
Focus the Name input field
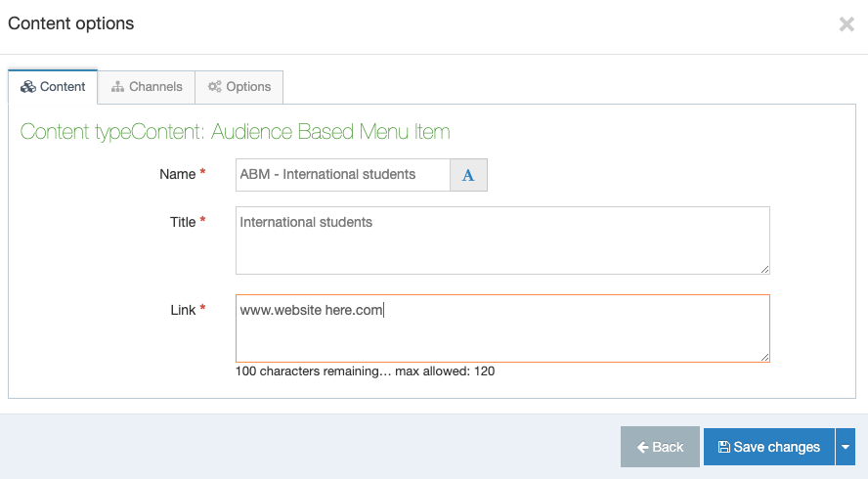[x=343, y=175]
